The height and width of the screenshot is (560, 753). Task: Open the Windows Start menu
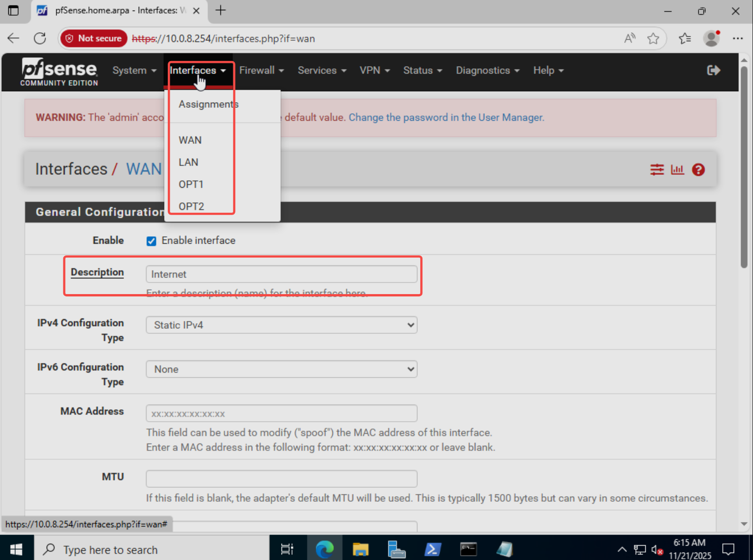coord(17,549)
